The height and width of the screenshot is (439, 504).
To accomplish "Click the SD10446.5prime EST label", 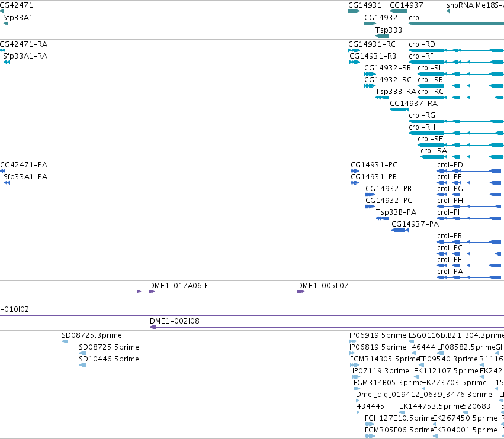I will [x=109, y=359].
